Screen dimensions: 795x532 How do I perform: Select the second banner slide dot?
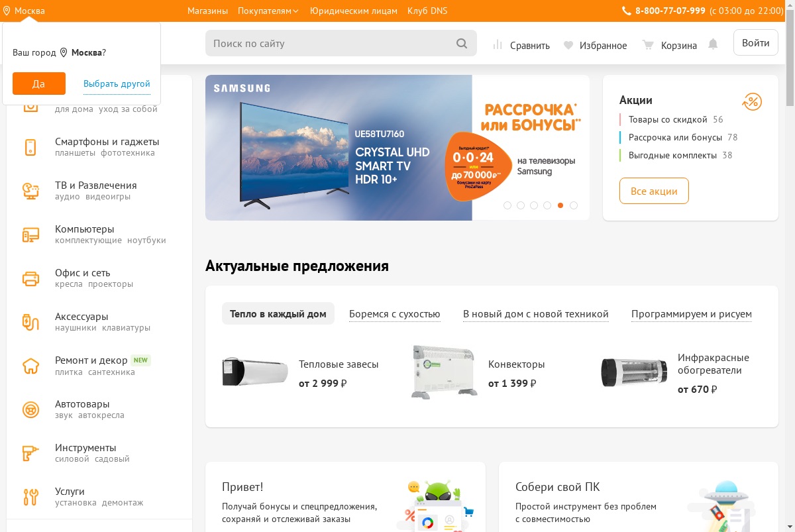point(521,205)
